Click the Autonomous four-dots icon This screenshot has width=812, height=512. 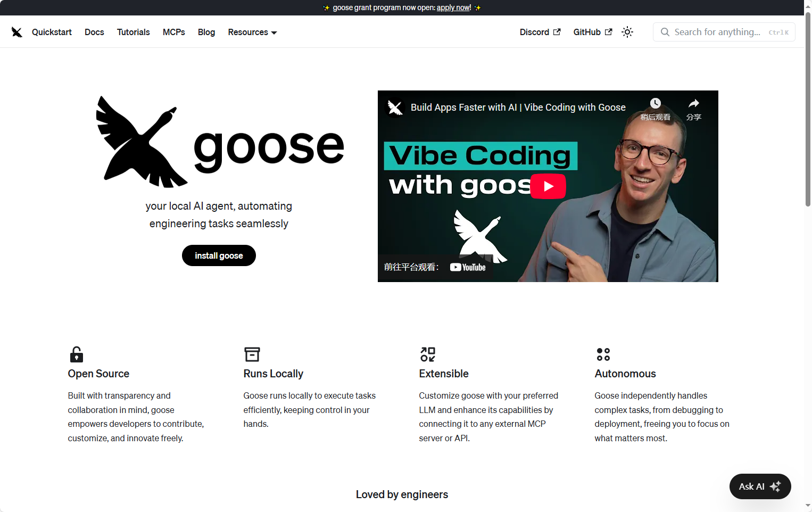pyautogui.click(x=603, y=354)
